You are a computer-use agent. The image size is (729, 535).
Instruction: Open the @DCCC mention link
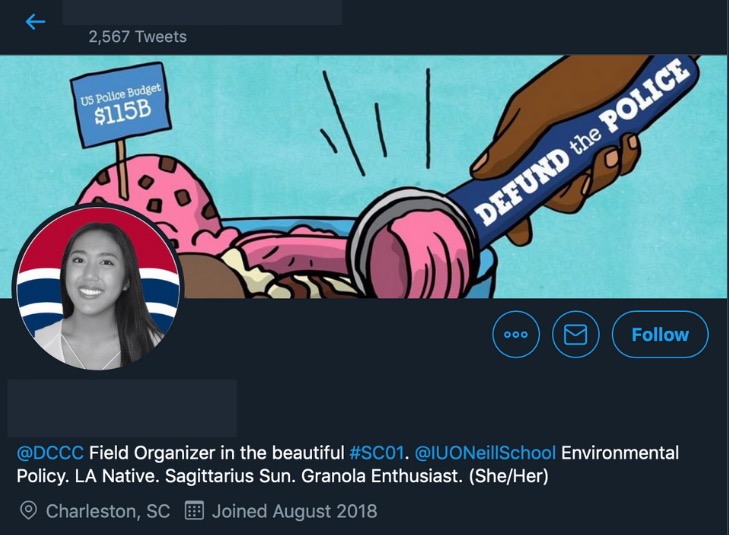50,453
